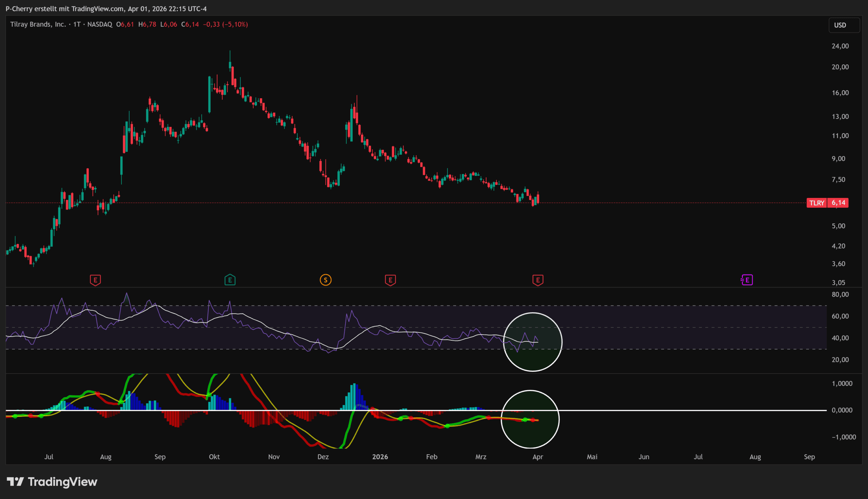Click the 80,00 RSI scale label

pyautogui.click(x=840, y=294)
